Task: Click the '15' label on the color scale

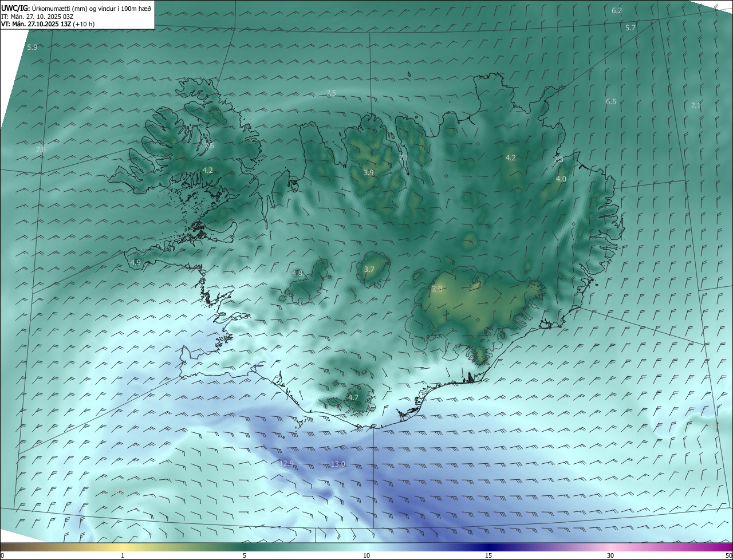Action: tap(488, 555)
